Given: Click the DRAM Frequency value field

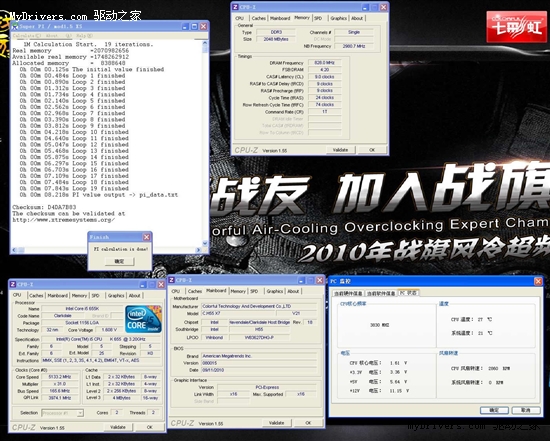Looking at the screenshot, I should coord(324,63).
